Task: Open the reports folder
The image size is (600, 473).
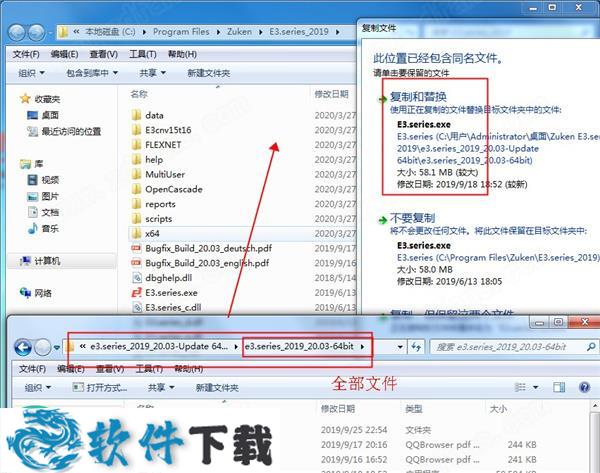Action: [153, 204]
